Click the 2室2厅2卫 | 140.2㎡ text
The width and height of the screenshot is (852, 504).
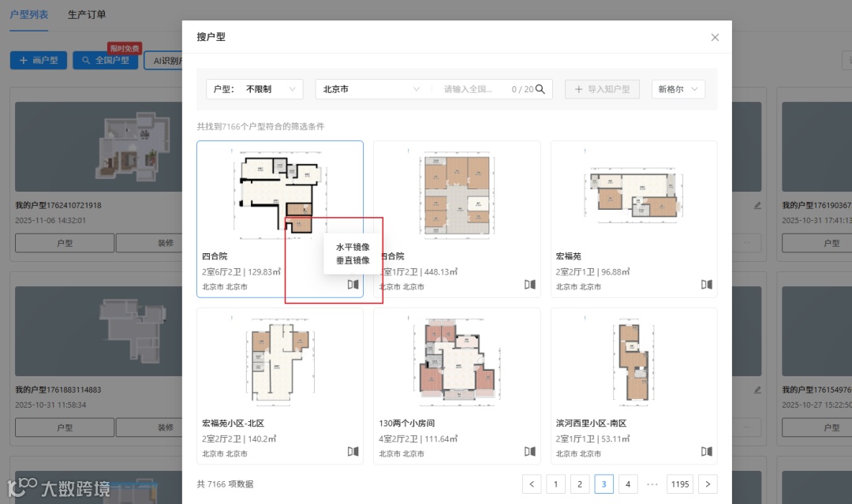[x=239, y=439]
